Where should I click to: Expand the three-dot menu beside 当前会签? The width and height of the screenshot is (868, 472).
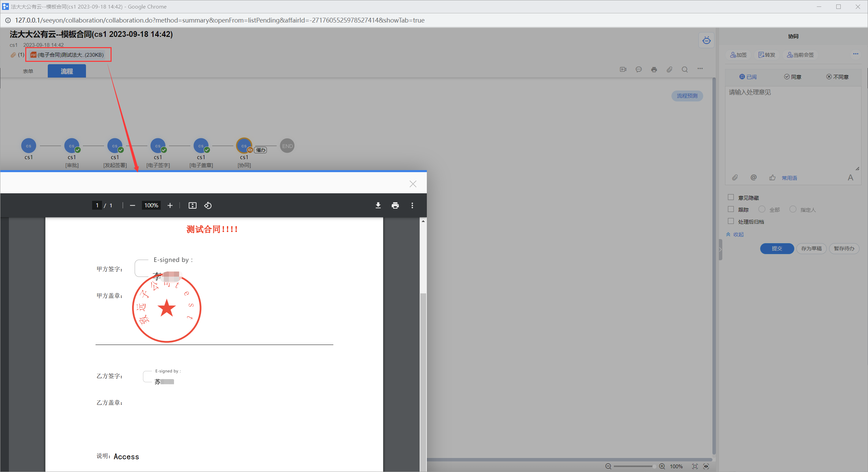pos(855,54)
